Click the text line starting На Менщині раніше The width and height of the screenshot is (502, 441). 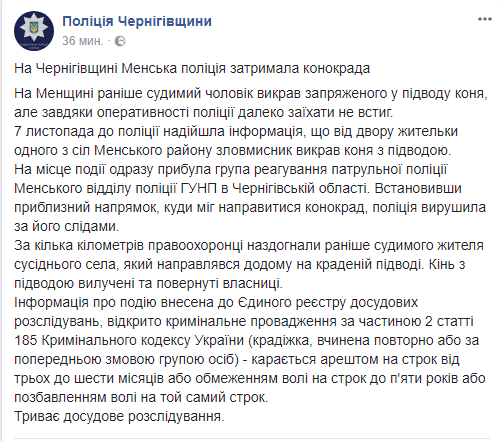tap(251, 94)
